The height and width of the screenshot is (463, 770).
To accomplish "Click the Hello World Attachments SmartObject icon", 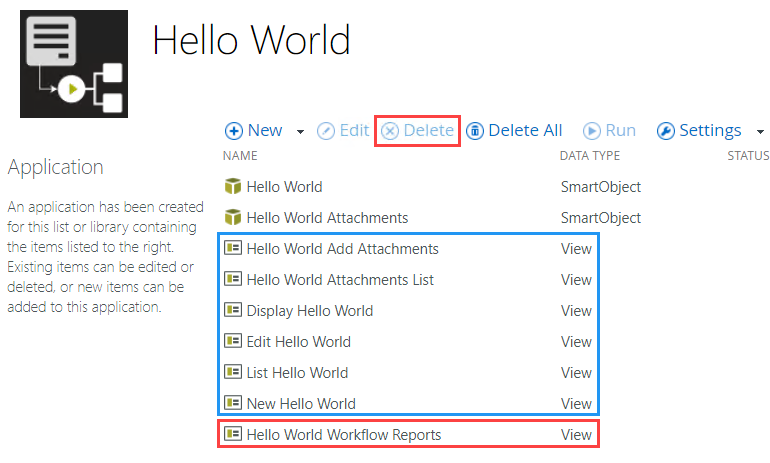I will [x=233, y=218].
